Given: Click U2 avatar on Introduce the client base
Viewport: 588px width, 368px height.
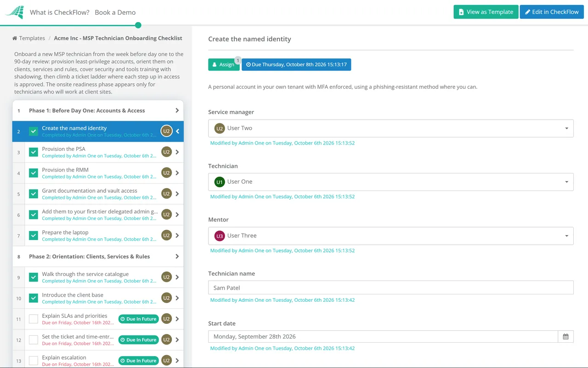Looking at the screenshot, I should tap(166, 298).
